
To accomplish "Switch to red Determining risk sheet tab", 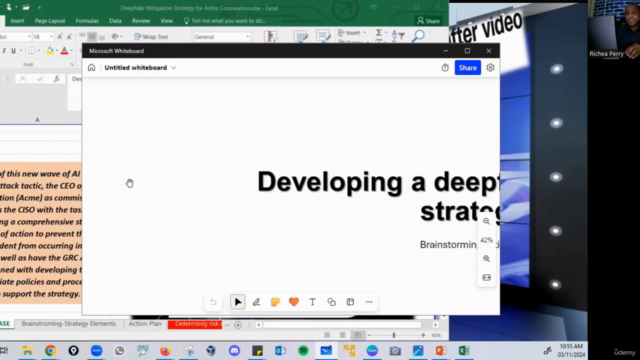I will point(195,324).
